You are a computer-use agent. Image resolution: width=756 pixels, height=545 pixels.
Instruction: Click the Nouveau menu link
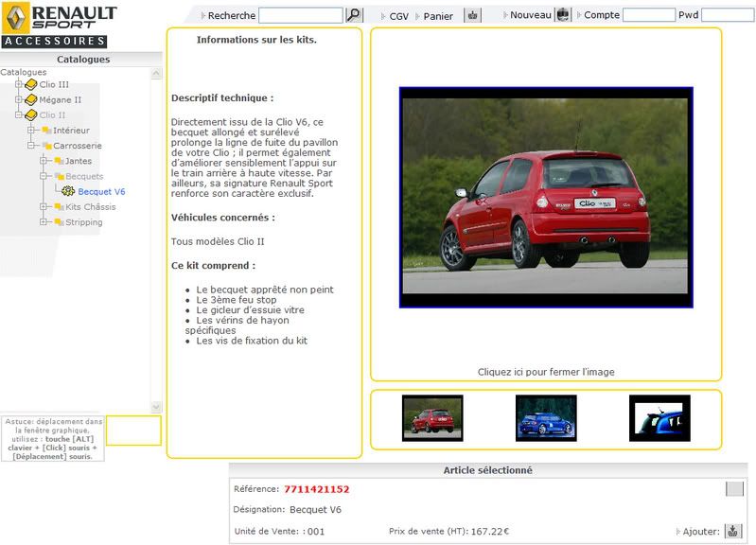[531, 15]
